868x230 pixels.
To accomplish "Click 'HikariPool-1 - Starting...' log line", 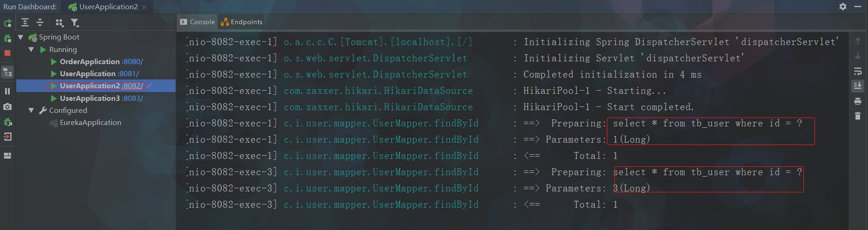I will (x=595, y=91).
